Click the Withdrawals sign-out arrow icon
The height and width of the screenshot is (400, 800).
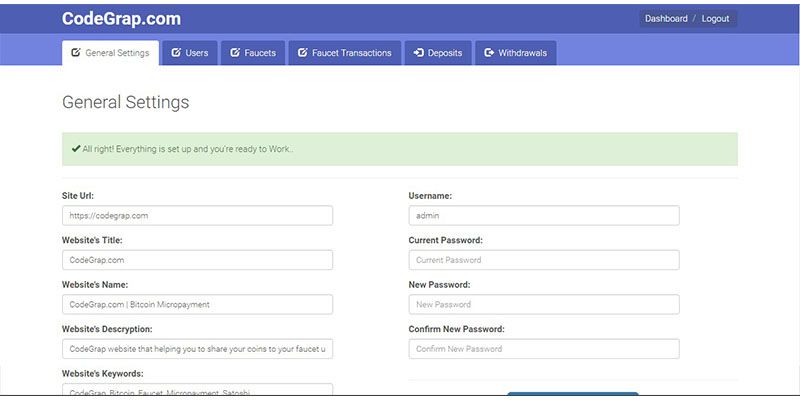[489, 53]
